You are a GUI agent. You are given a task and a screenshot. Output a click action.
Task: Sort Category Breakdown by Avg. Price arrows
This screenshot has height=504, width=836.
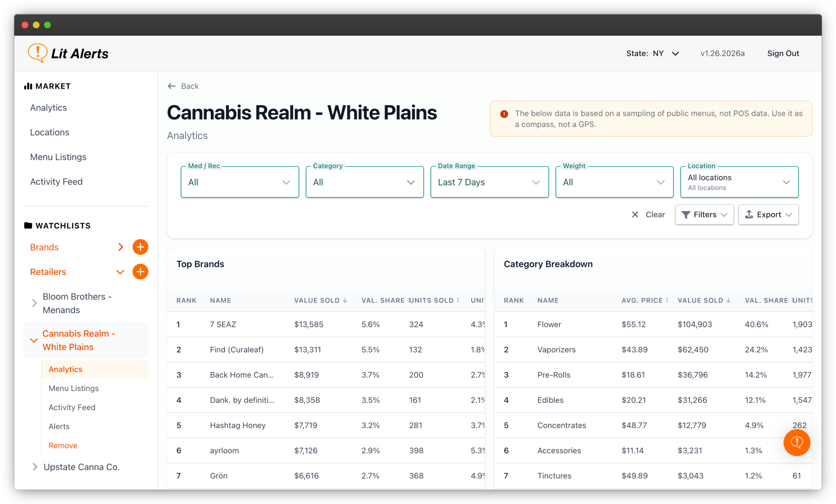[x=667, y=301]
